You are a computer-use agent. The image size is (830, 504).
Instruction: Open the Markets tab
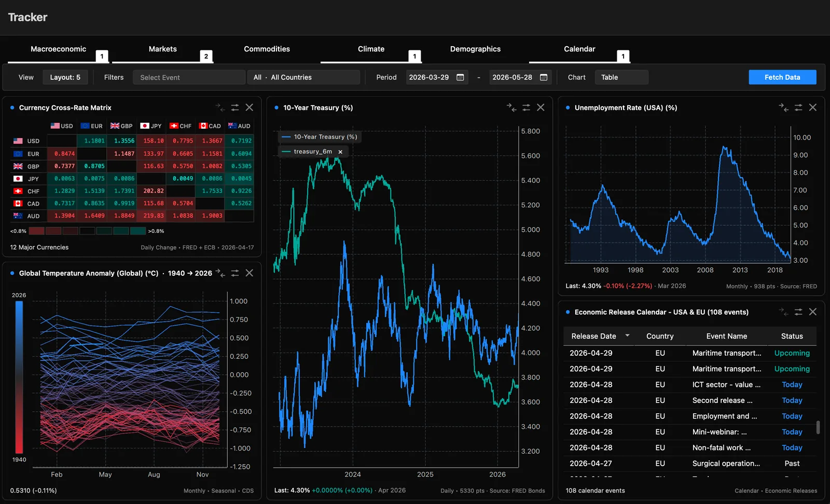coord(162,49)
